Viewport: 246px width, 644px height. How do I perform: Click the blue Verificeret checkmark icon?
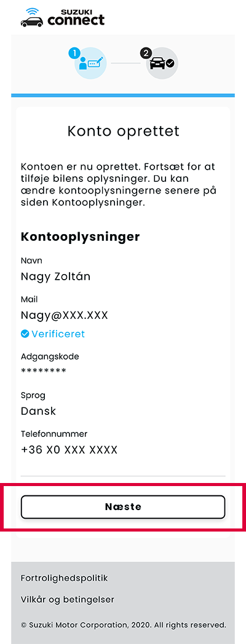tap(25, 334)
